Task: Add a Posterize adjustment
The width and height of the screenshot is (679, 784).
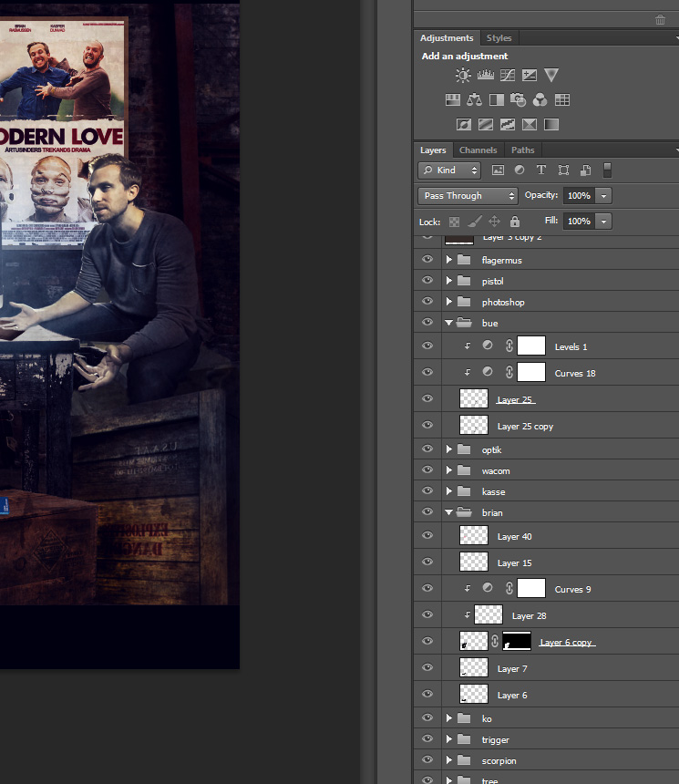Action: pyautogui.click(x=486, y=124)
